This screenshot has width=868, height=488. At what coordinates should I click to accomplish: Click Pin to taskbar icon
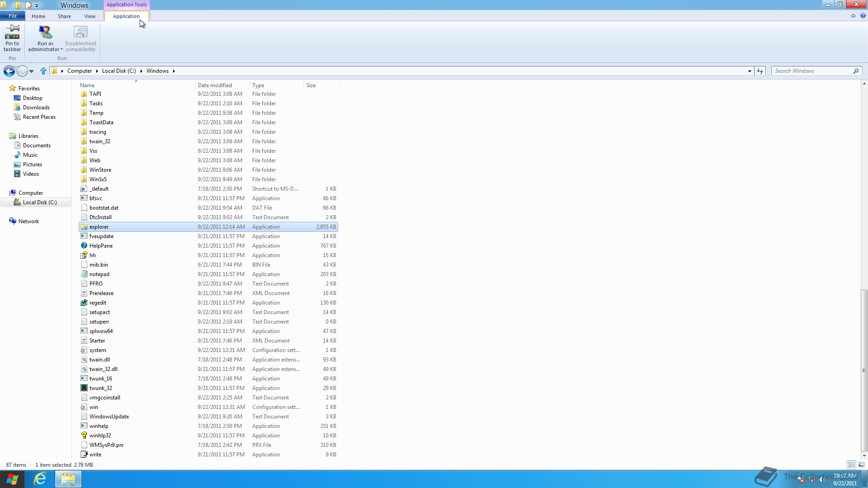pyautogui.click(x=12, y=33)
